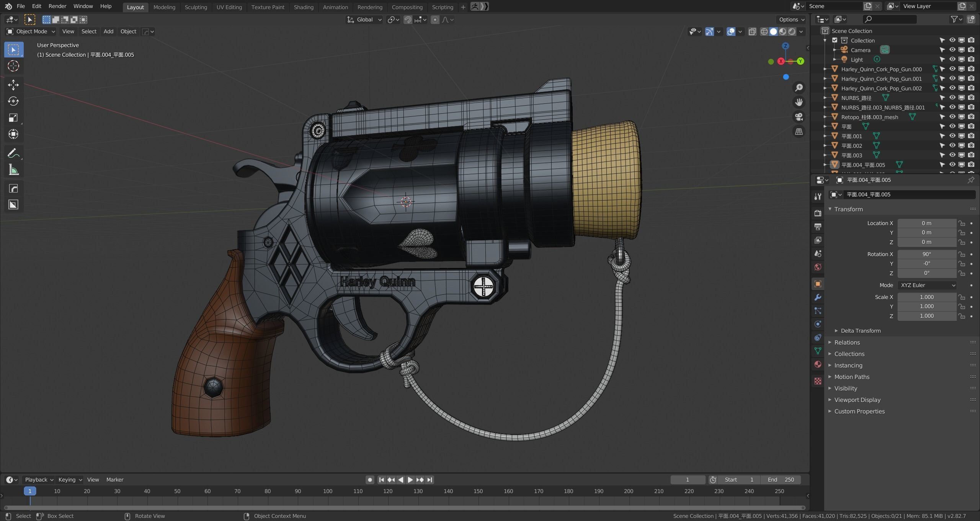Lock the Location X field
Image resolution: width=980 pixels, height=521 pixels.
point(962,223)
